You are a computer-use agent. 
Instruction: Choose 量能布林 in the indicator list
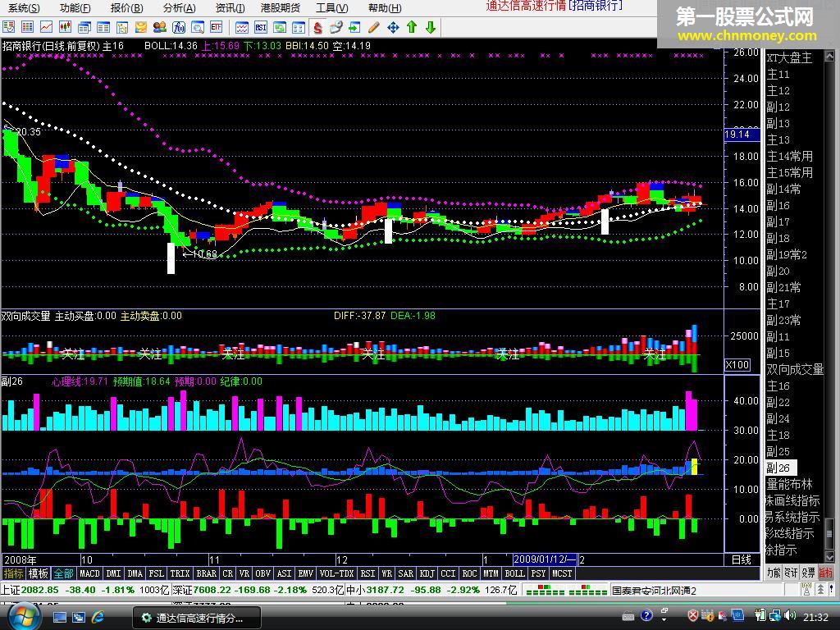(x=789, y=484)
